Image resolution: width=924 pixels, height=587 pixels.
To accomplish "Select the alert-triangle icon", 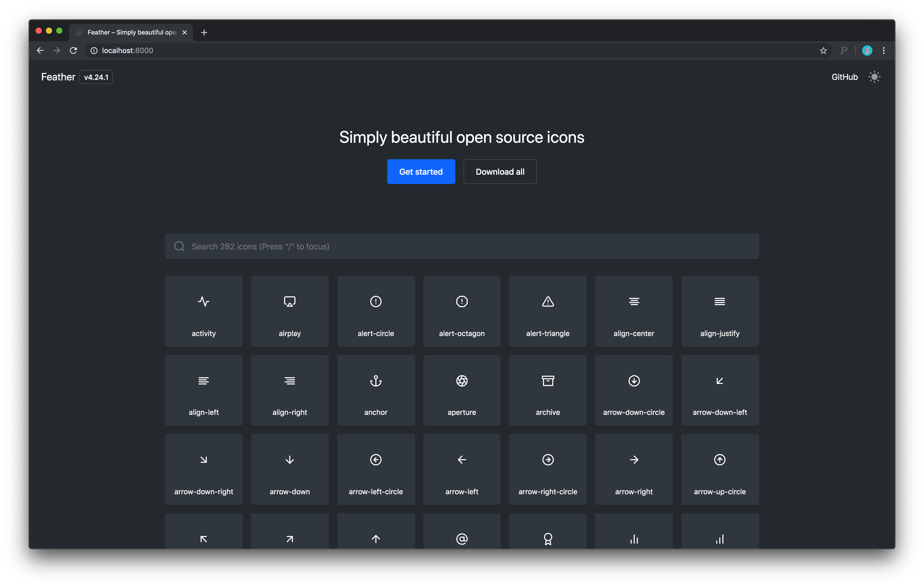I will [x=548, y=311].
